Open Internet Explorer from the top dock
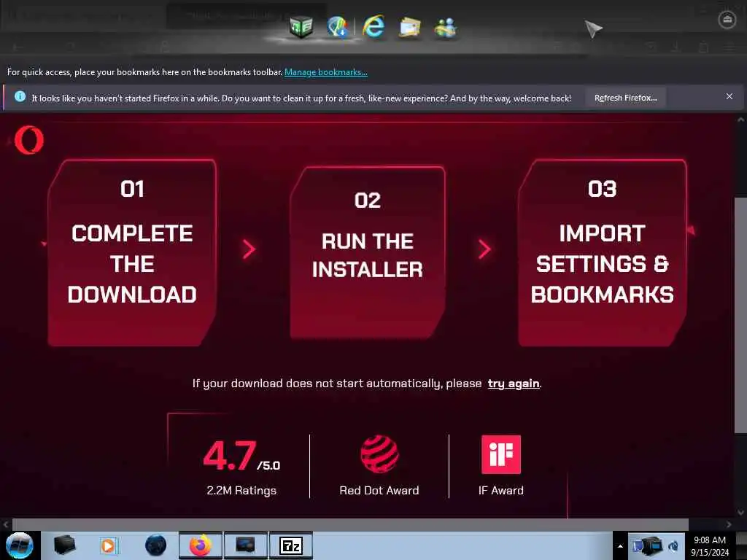747x560 pixels. [x=373, y=26]
